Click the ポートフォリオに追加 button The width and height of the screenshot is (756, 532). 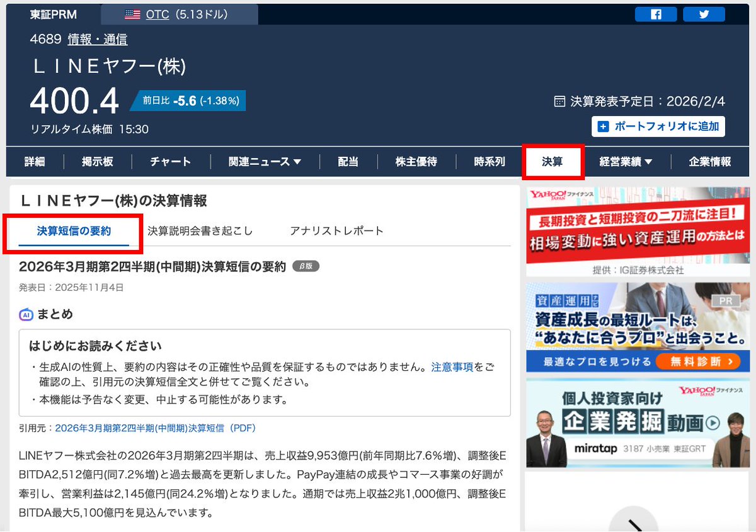(658, 127)
